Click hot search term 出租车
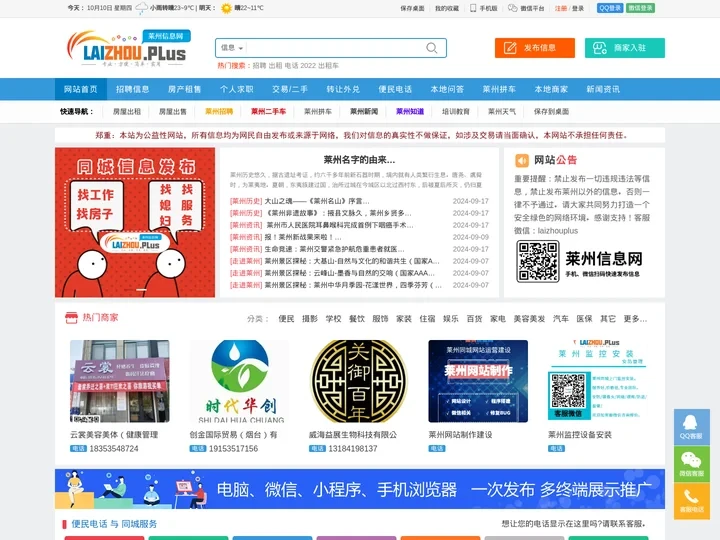720x540 pixels. click(328, 66)
